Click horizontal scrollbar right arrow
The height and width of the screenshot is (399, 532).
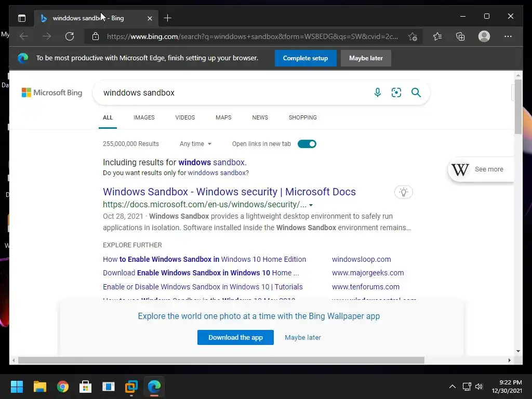(x=509, y=361)
